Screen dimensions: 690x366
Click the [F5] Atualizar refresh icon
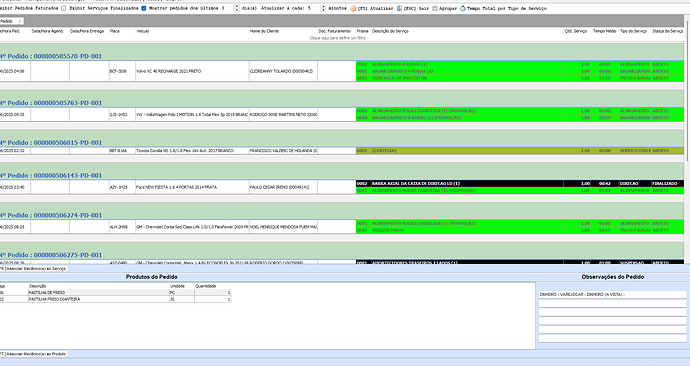point(353,8)
